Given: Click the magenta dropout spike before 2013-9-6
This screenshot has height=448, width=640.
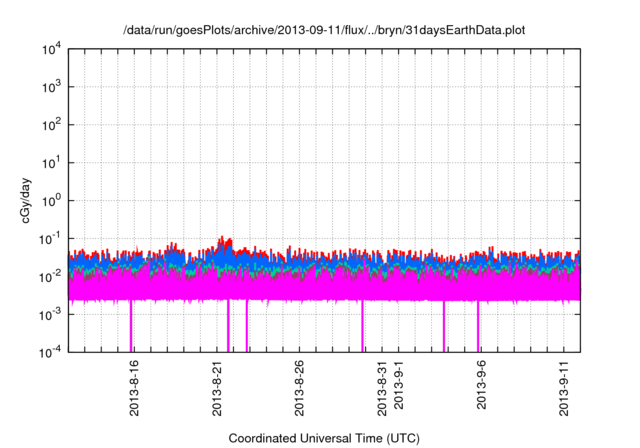Looking at the screenshot, I should tap(478, 326).
